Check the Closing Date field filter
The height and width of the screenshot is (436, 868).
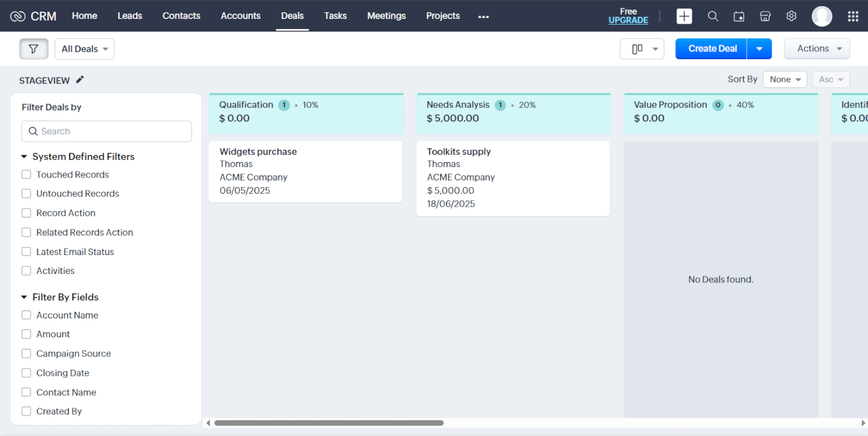tap(26, 373)
